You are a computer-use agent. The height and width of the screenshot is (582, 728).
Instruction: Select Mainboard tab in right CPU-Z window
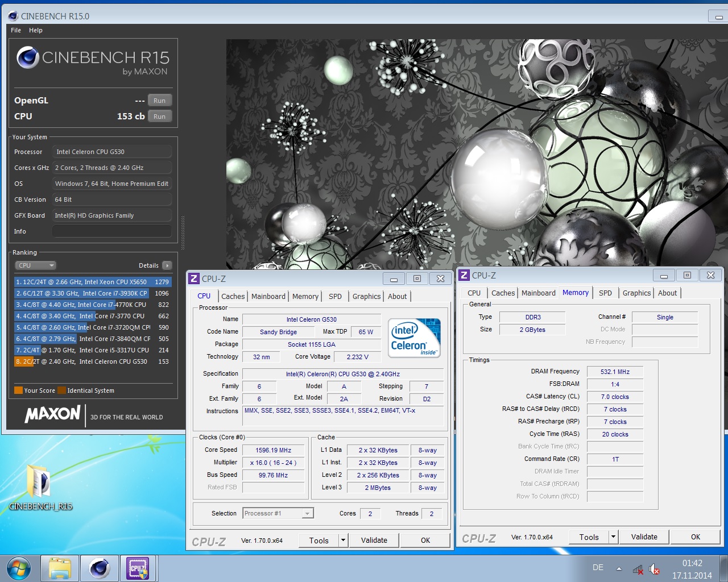tap(539, 293)
